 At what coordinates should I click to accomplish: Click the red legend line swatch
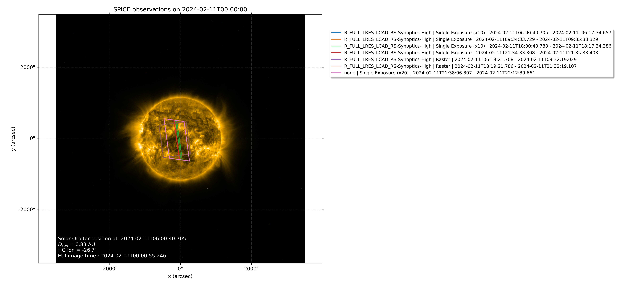tap(336, 53)
